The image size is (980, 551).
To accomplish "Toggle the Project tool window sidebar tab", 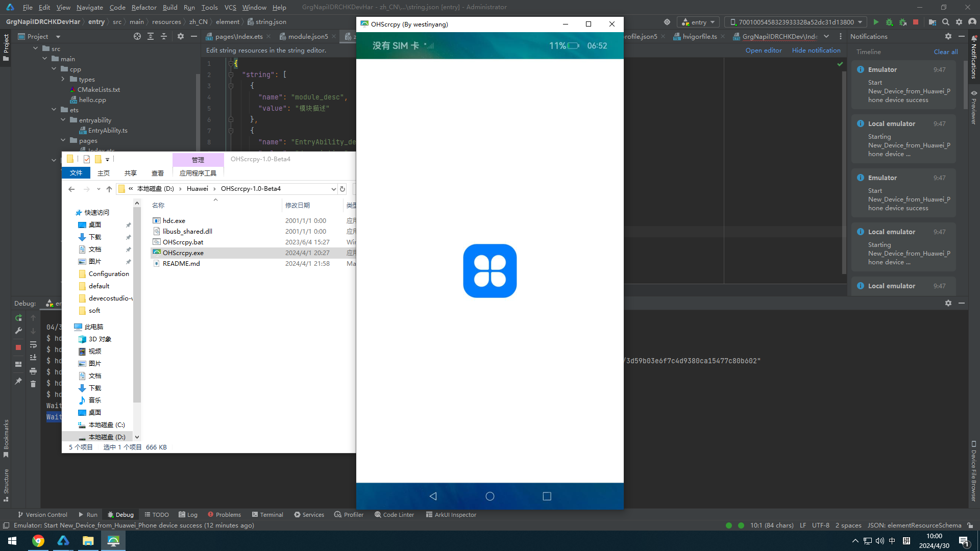I will (x=6, y=47).
